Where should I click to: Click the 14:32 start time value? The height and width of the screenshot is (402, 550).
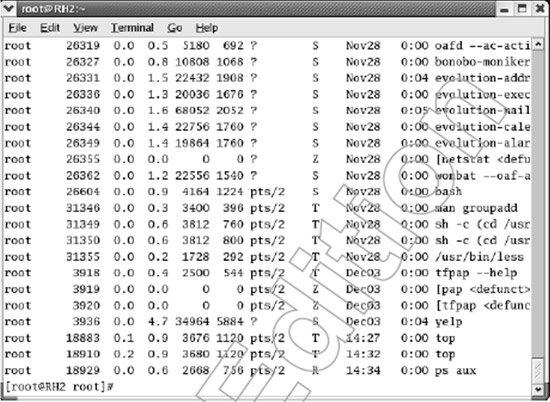(x=363, y=354)
